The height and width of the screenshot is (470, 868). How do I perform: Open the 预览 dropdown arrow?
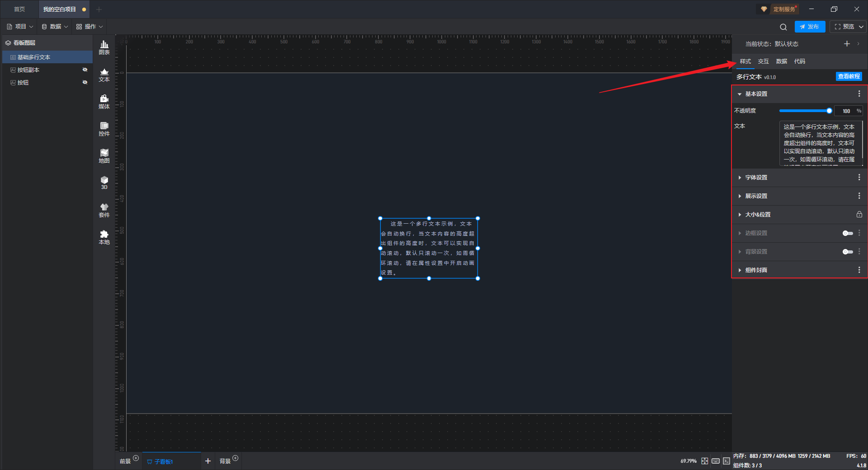click(x=861, y=27)
